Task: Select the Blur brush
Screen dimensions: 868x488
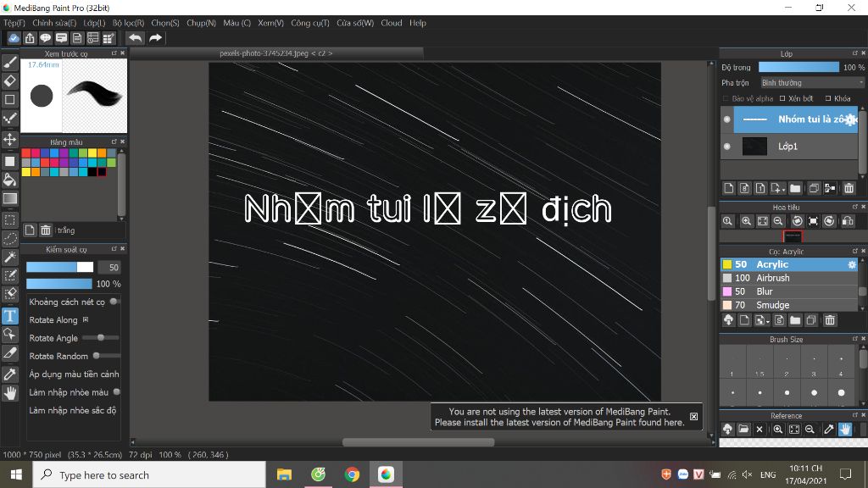Action: (789, 291)
